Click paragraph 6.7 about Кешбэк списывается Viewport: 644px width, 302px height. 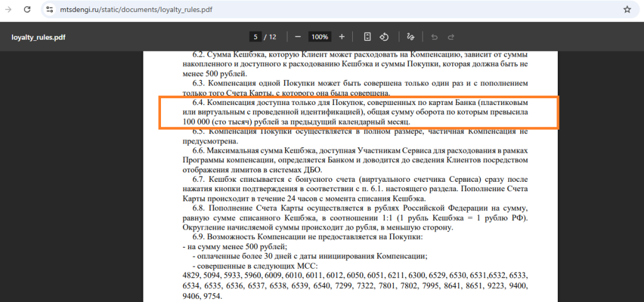click(x=355, y=189)
